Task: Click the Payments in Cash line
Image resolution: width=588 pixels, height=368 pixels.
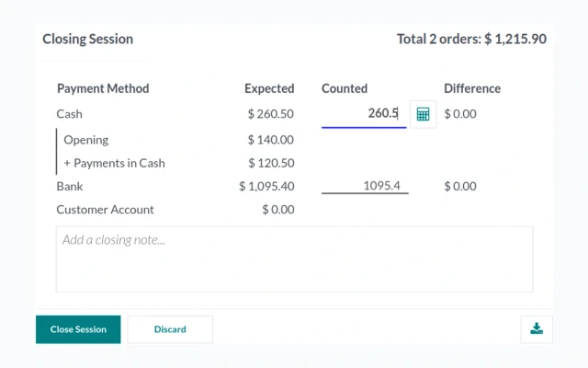Action: point(114,163)
